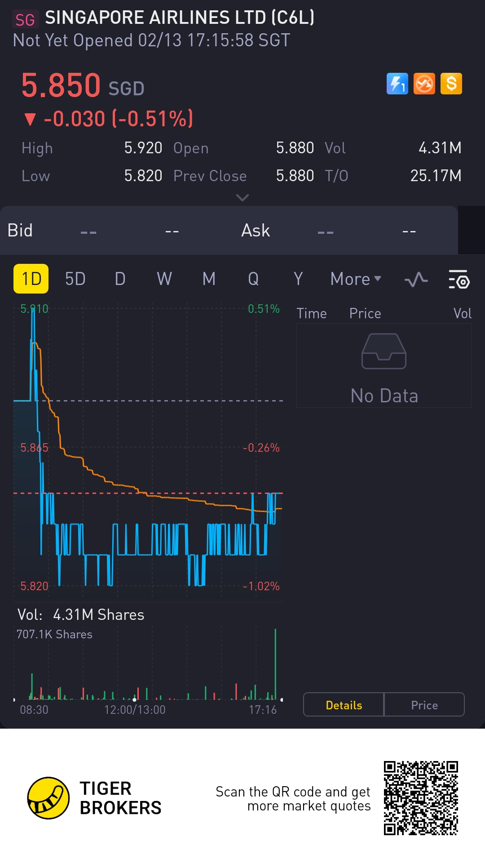Image resolution: width=485 pixels, height=868 pixels.
Task: Tap the 5.850 SGD current price
Action: 83,85
